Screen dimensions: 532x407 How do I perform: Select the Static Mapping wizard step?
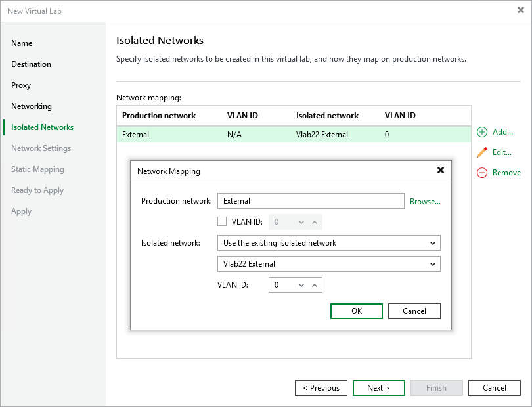click(x=37, y=169)
